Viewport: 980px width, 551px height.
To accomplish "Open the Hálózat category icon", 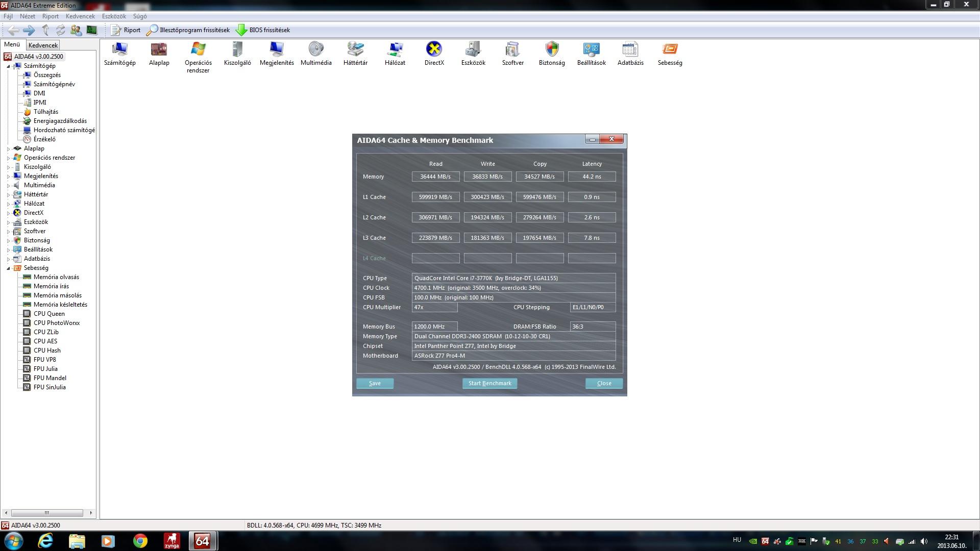I will coord(395,54).
